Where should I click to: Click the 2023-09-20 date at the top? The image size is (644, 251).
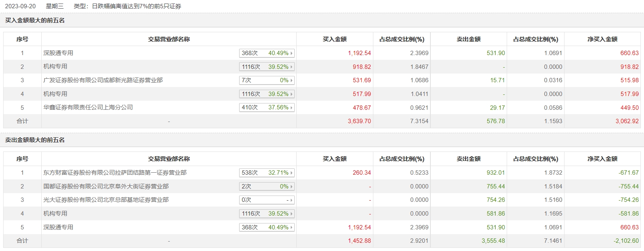(20, 6)
